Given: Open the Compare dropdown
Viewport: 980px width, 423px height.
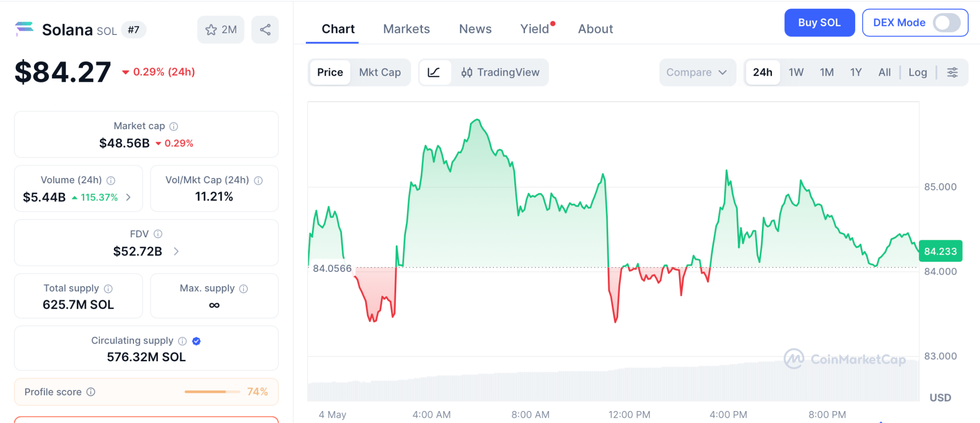Looking at the screenshot, I should [x=697, y=72].
